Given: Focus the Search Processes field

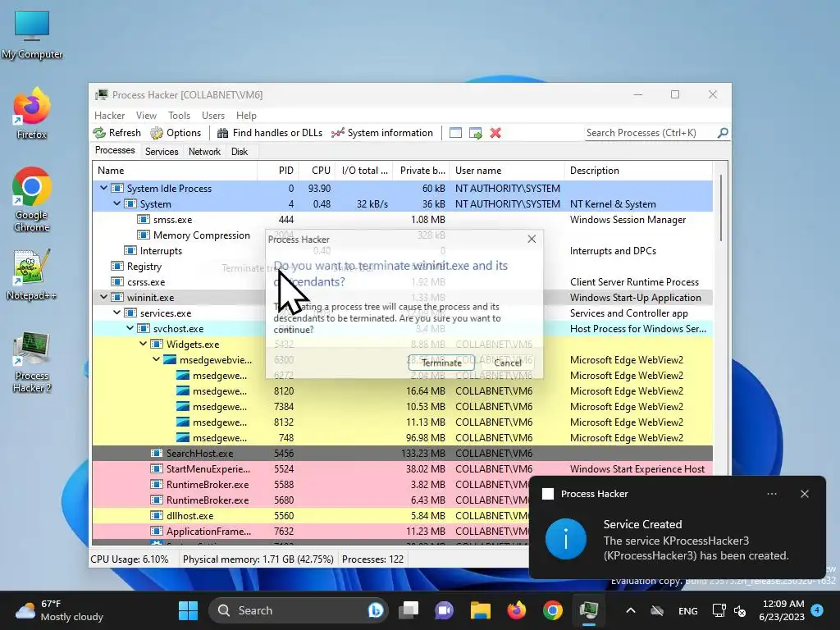Looking at the screenshot, I should coord(651,132).
